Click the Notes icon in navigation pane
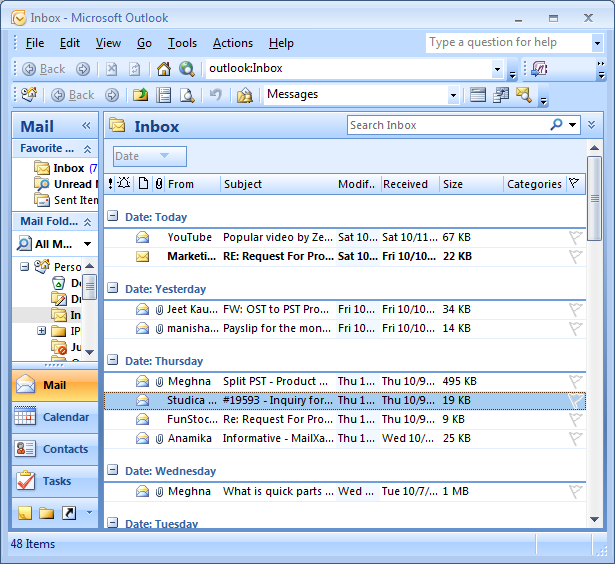This screenshot has height=564, width=615. coord(25,513)
